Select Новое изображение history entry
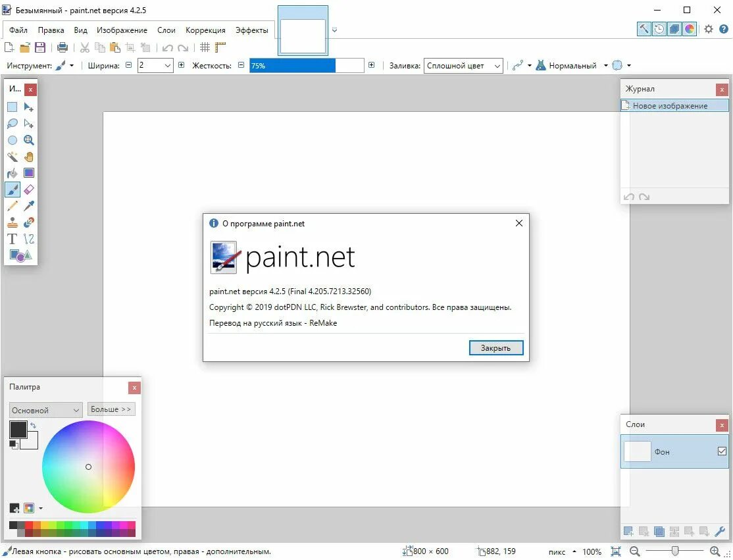 pos(674,106)
